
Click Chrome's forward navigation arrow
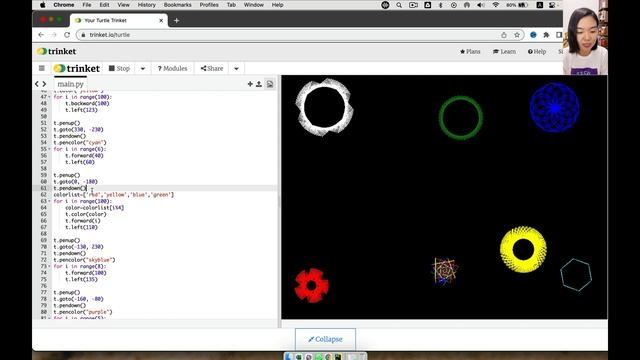point(54,35)
